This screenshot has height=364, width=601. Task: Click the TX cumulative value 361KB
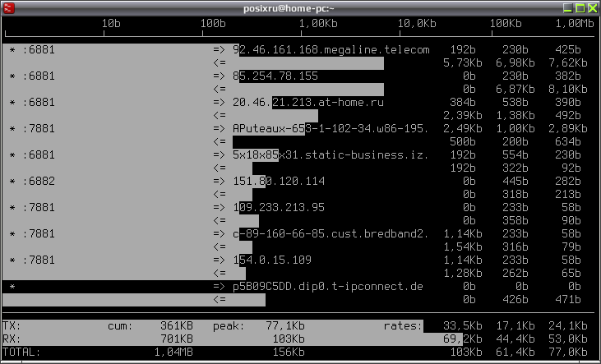(177, 325)
